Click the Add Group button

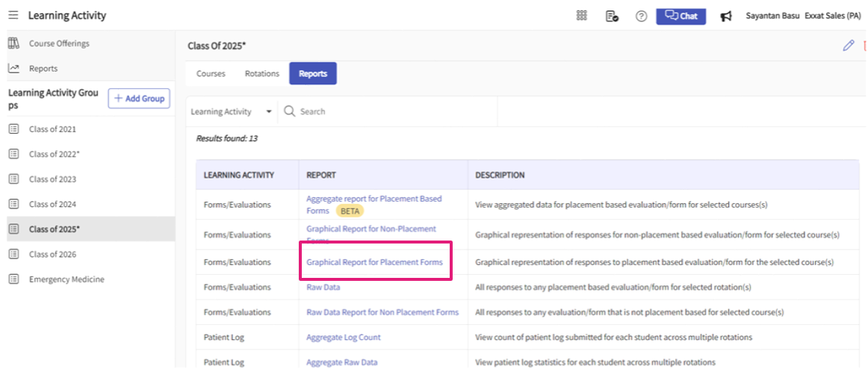(x=139, y=99)
